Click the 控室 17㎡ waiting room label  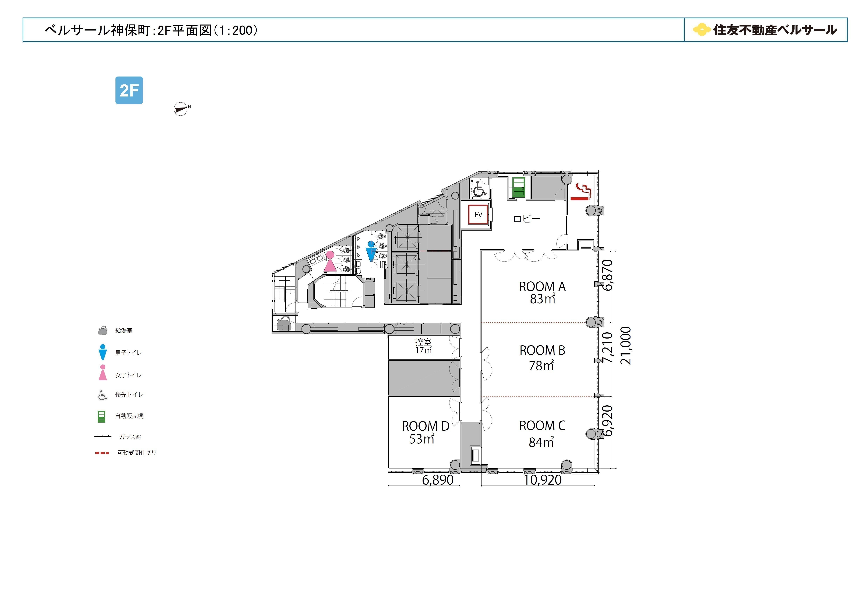tap(423, 346)
